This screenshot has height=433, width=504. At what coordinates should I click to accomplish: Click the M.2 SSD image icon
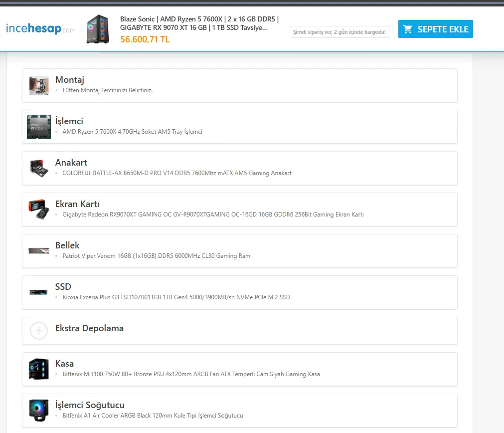(x=38, y=292)
